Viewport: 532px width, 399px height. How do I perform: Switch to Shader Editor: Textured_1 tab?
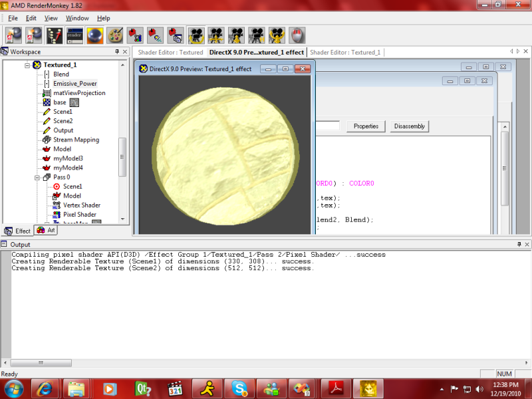[x=345, y=53]
